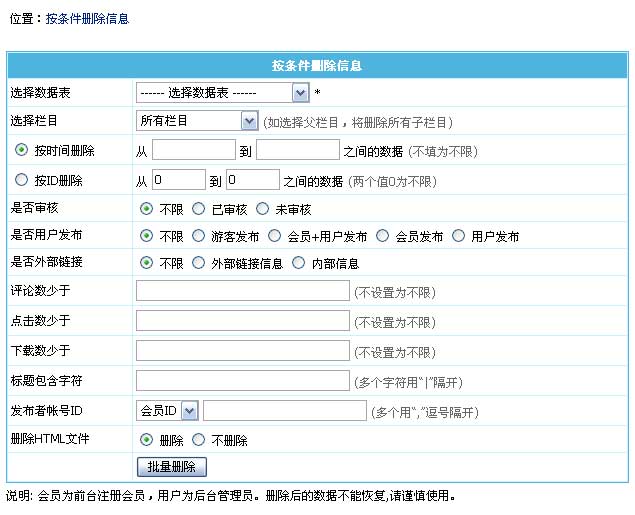The height and width of the screenshot is (515, 635).
Task: Choose 未审核 radio option
Action: (x=263, y=209)
